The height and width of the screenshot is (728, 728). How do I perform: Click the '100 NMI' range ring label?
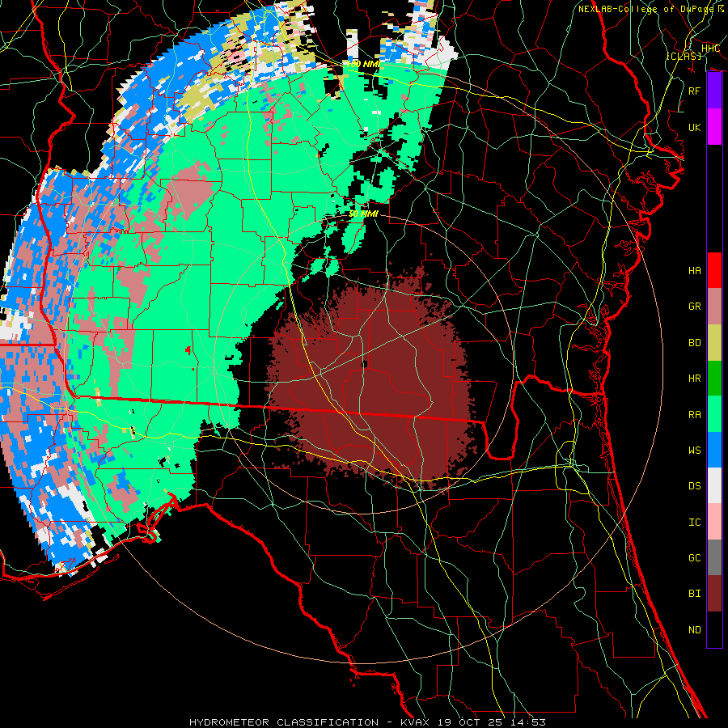pyautogui.click(x=362, y=64)
